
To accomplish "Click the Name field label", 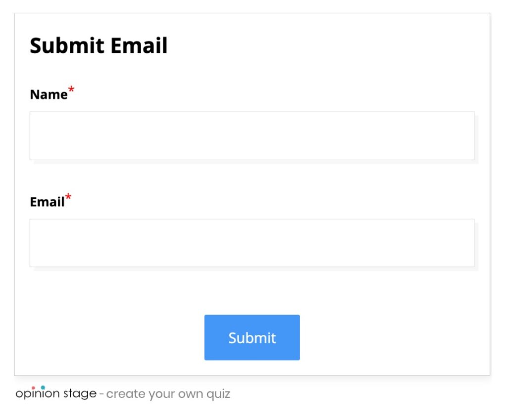I will [x=49, y=94].
